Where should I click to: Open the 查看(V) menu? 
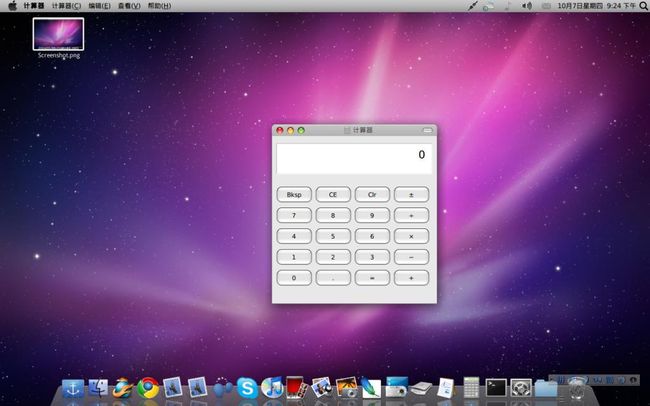[x=129, y=6]
